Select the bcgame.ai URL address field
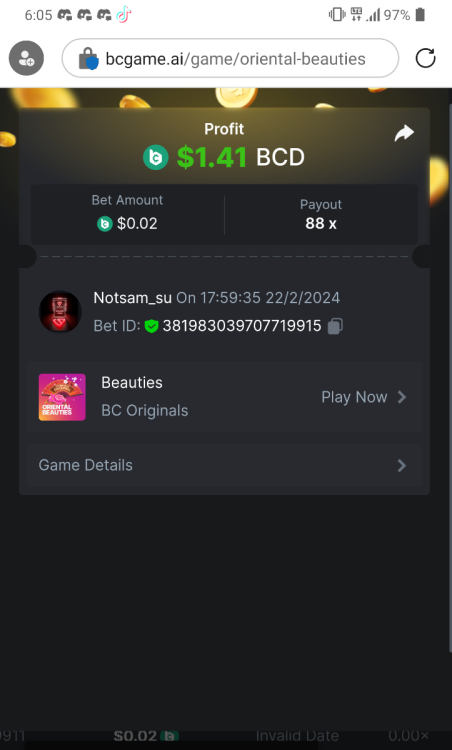The image size is (452, 750). tap(230, 58)
